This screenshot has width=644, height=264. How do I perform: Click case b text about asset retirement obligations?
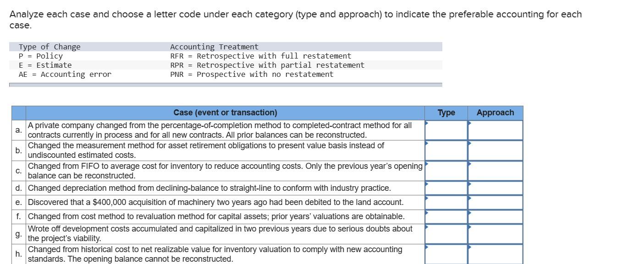tap(206, 151)
